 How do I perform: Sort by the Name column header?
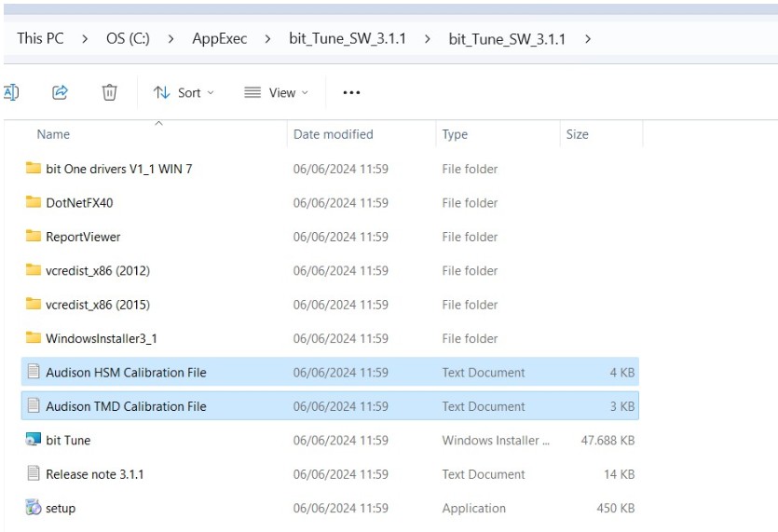pyautogui.click(x=53, y=134)
